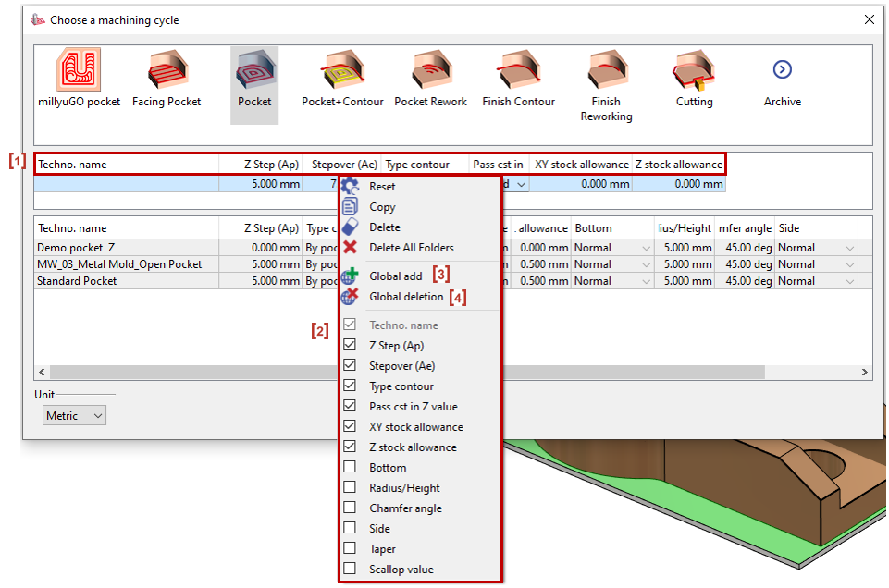
Task: Expand Bottom dropdown in Demo pocket Z row
Action: click(645, 248)
